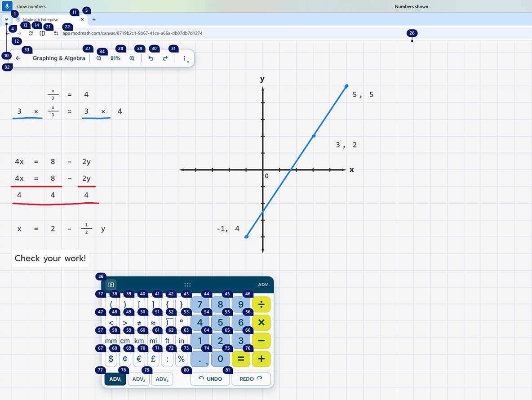
Task: Close the Modmath Enterprise tab
Action: coord(82,20)
